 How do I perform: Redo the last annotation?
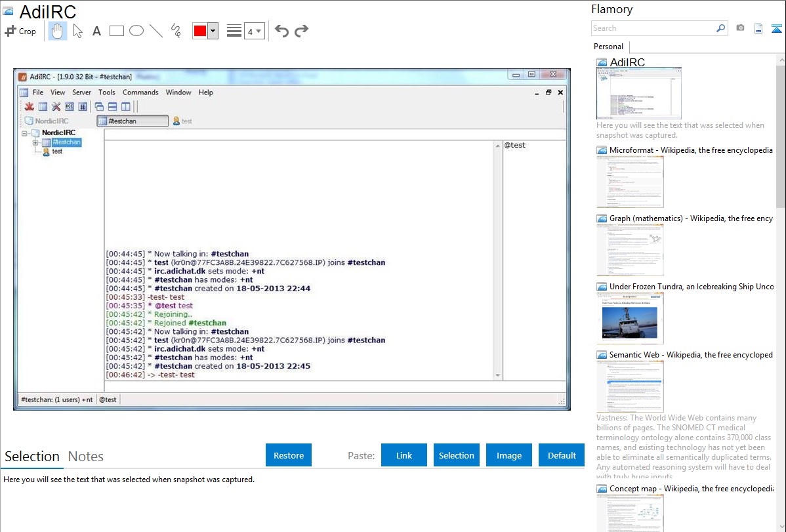[x=301, y=31]
